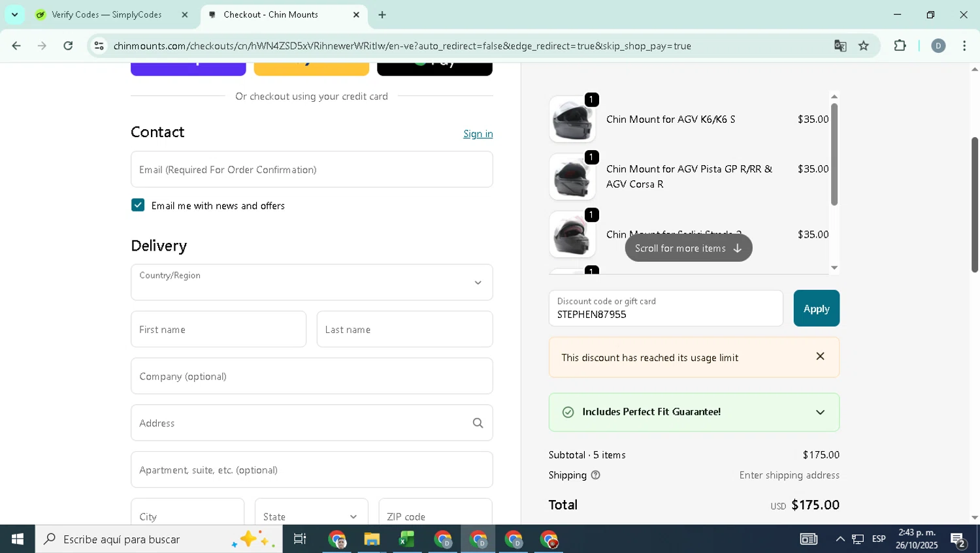
Task: Click the order summary list scrollbar thumb
Action: coord(834,154)
